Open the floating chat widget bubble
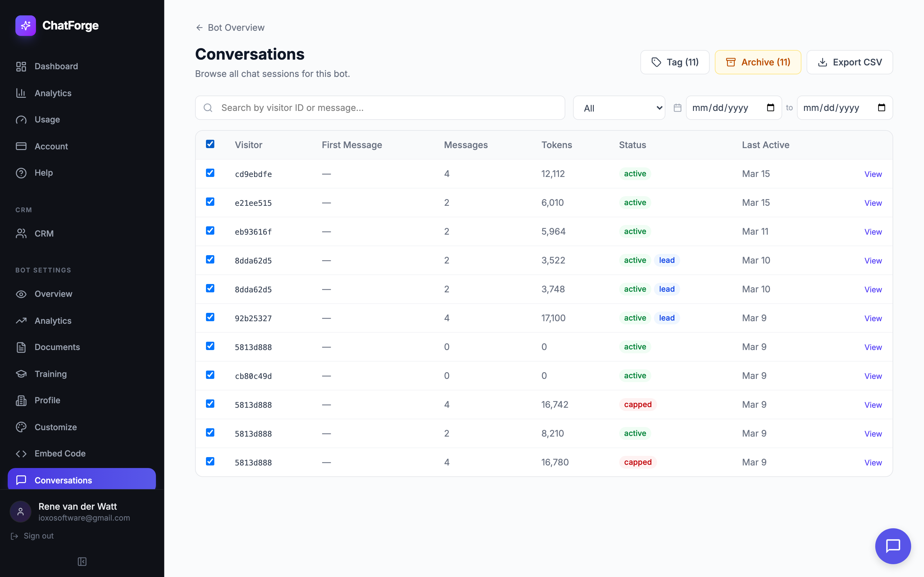Viewport: 924px width, 577px height. 893,546
